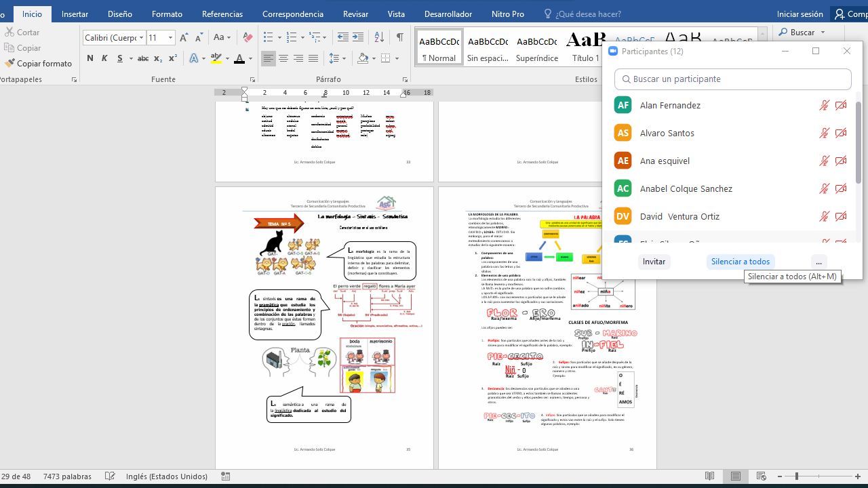Screen dimensions: 868x488
Task: Open the Correspondencia tab
Action: (x=293, y=14)
